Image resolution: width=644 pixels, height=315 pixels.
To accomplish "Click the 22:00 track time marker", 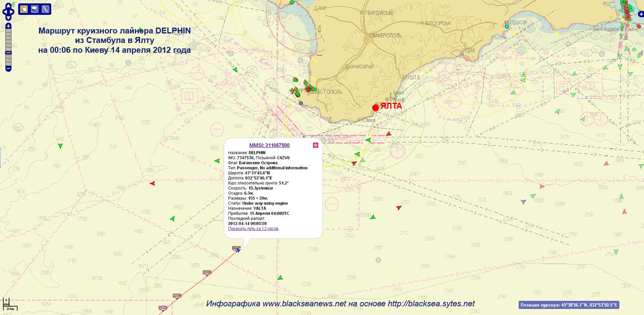I will pyautogui.click(x=177, y=296).
